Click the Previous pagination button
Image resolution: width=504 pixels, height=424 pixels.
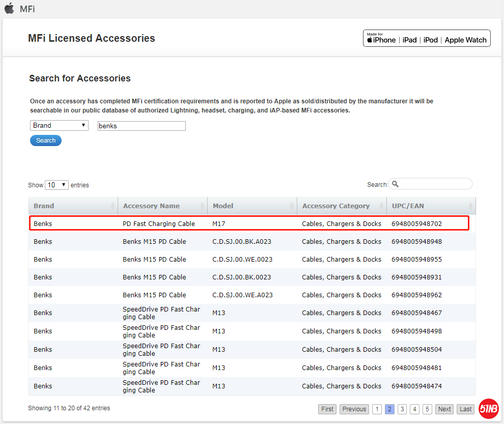(354, 409)
